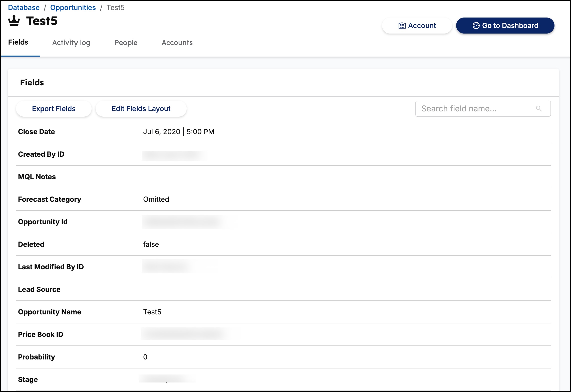Switch to the People tab
571x392 pixels.
[126, 43]
